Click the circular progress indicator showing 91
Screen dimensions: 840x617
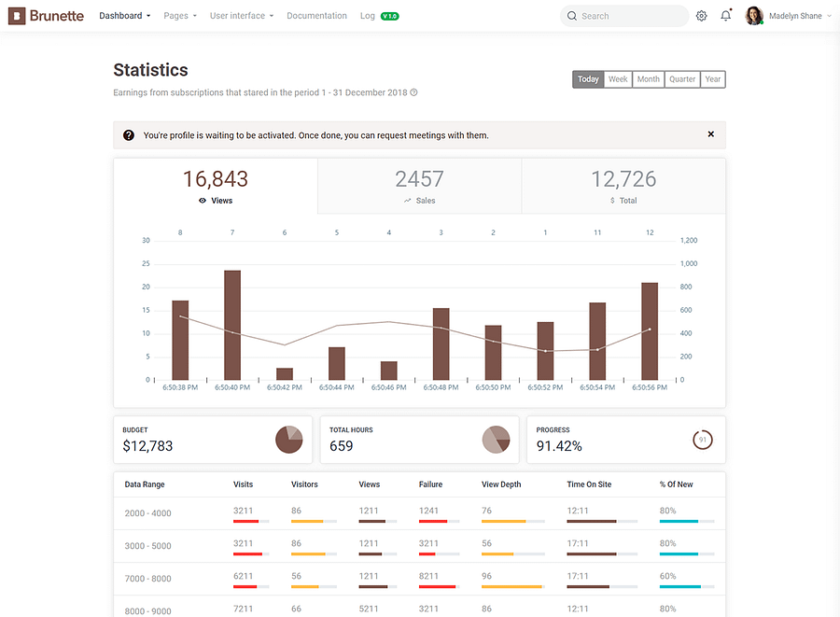click(702, 440)
